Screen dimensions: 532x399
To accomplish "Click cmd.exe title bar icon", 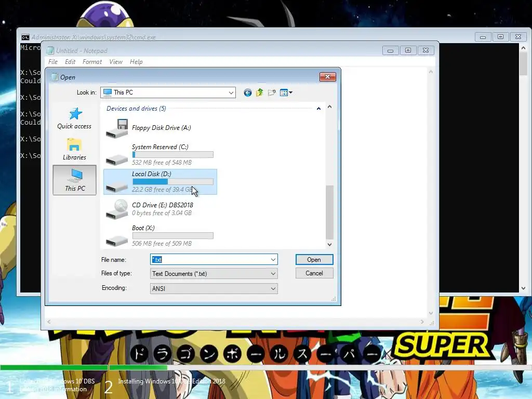I will [25, 37].
